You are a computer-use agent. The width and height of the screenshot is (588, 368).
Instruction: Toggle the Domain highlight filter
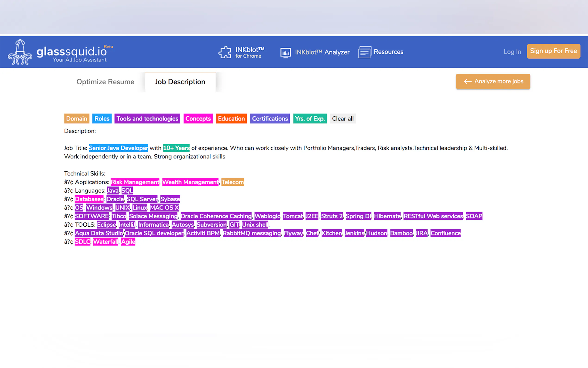(77, 118)
